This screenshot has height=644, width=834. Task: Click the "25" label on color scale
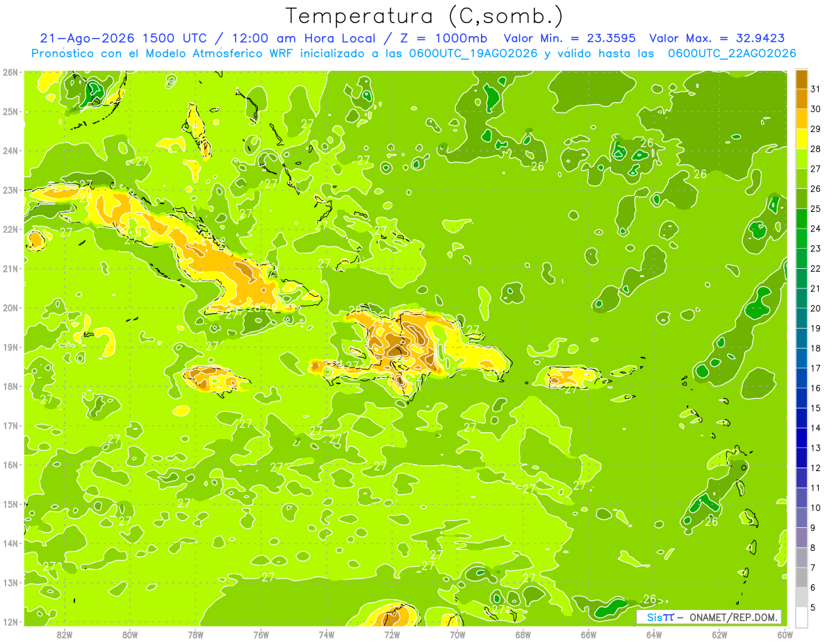tap(816, 208)
